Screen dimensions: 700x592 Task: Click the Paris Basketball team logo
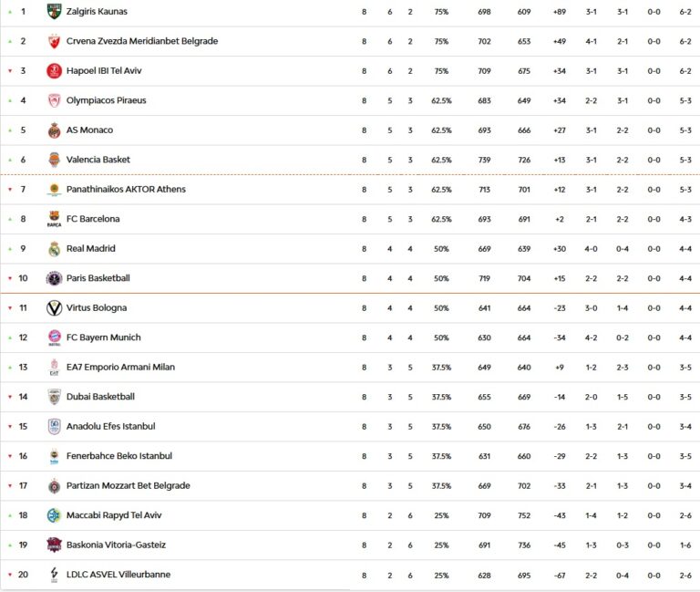tap(54, 278)
